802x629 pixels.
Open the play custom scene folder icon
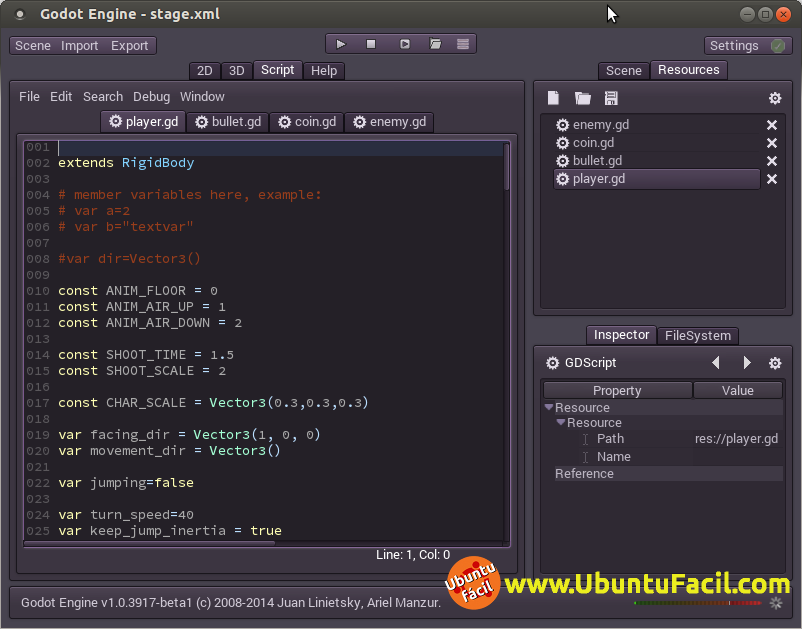click(x=435, y=44)
